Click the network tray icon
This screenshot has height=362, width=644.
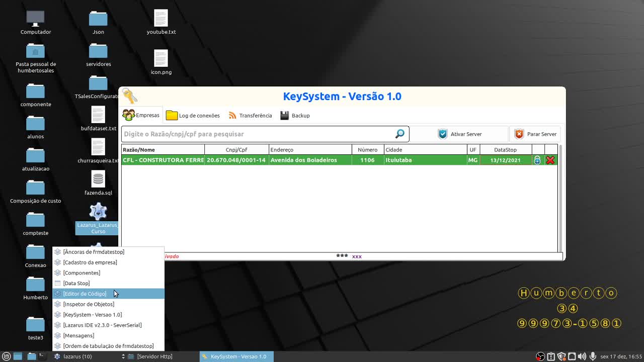(x=572, y=356)
